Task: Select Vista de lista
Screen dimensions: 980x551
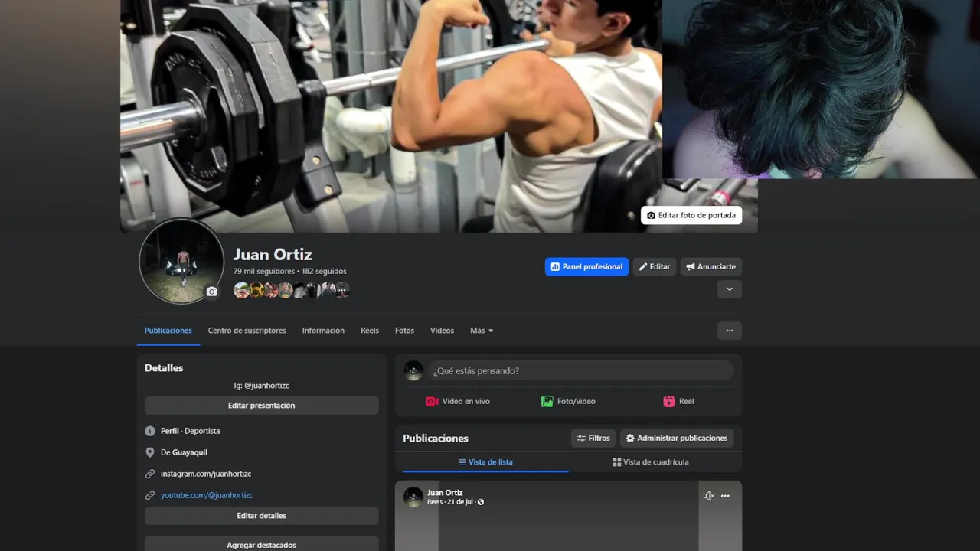Action: pyautogui.click(x=485, y=462)
